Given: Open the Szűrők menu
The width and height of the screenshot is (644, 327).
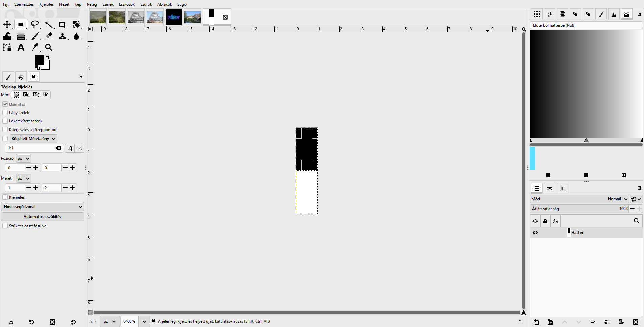Looking at the screenshot, I should (146, 4).
